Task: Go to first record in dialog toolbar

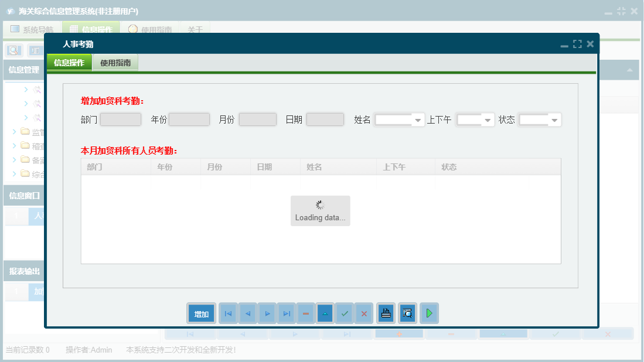Action: (229, 313)
